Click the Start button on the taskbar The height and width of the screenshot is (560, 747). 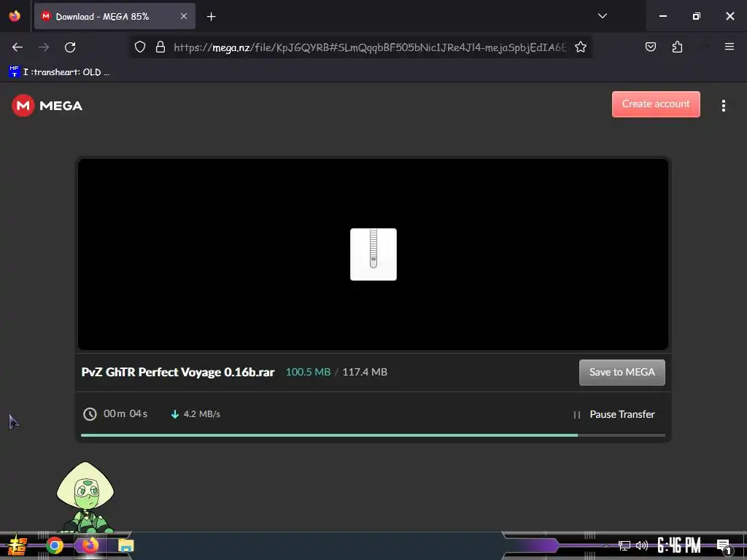tap(18, 545)
